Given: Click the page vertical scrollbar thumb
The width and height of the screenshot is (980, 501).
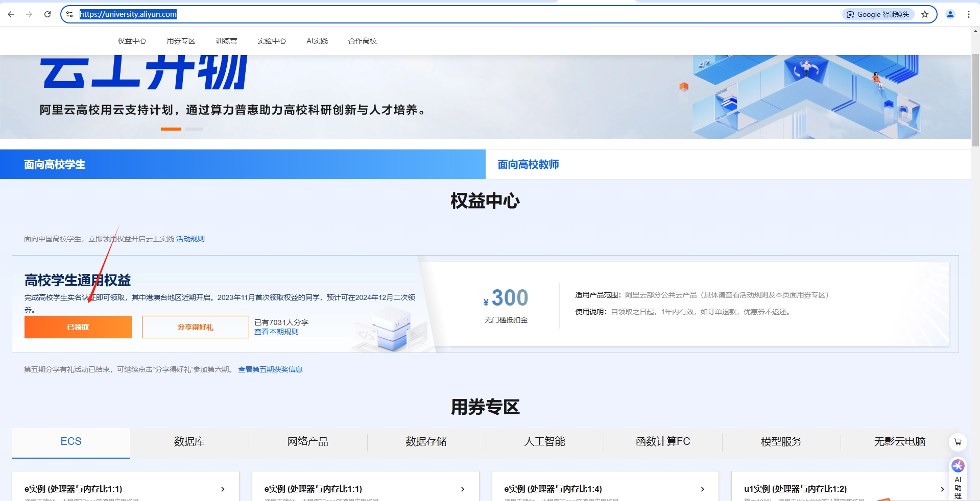Looking at the screenshot, I should (x=975, y=99).
